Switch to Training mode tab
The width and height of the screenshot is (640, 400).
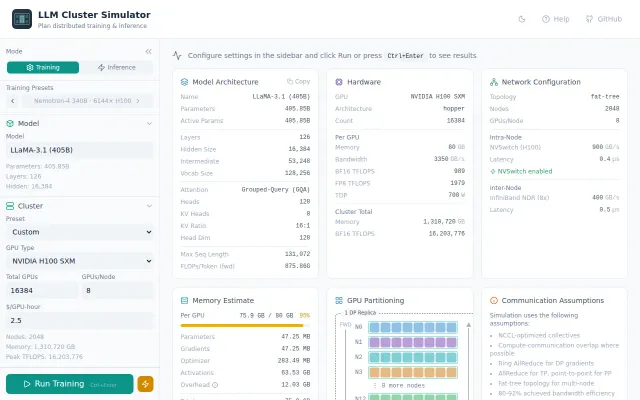coord(43,67)
